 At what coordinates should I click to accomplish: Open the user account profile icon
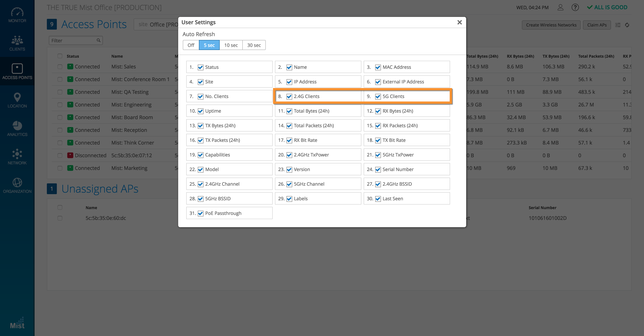[560, 7]
